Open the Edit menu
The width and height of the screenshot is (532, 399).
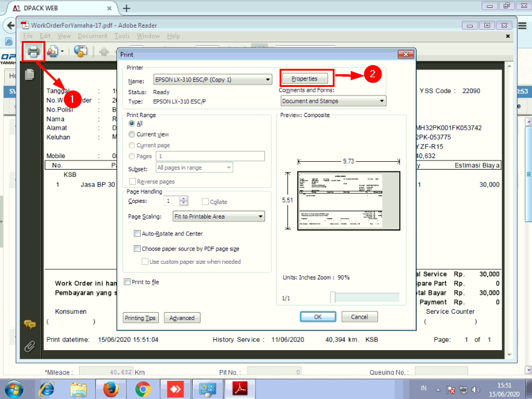[x=45, y=36]
